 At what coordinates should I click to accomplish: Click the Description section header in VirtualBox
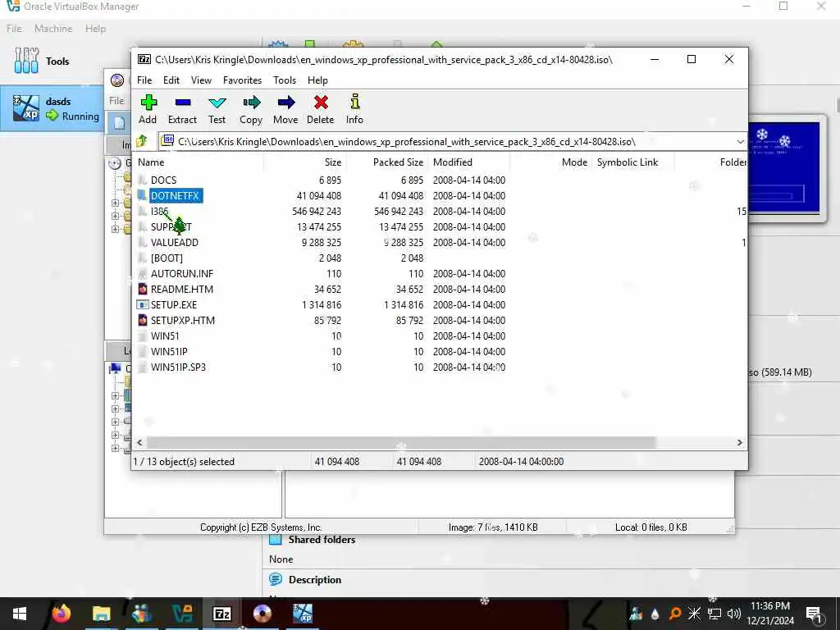coord(314,580)
